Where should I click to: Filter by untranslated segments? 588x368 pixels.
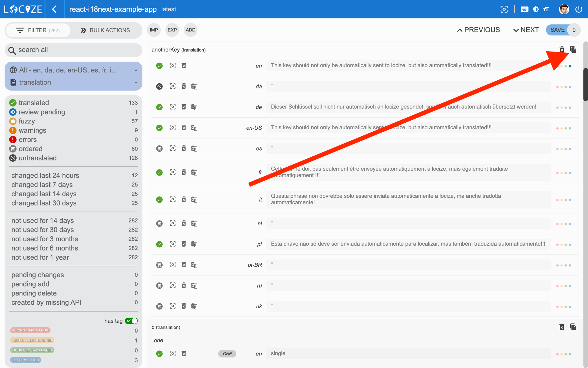[38, 158]
